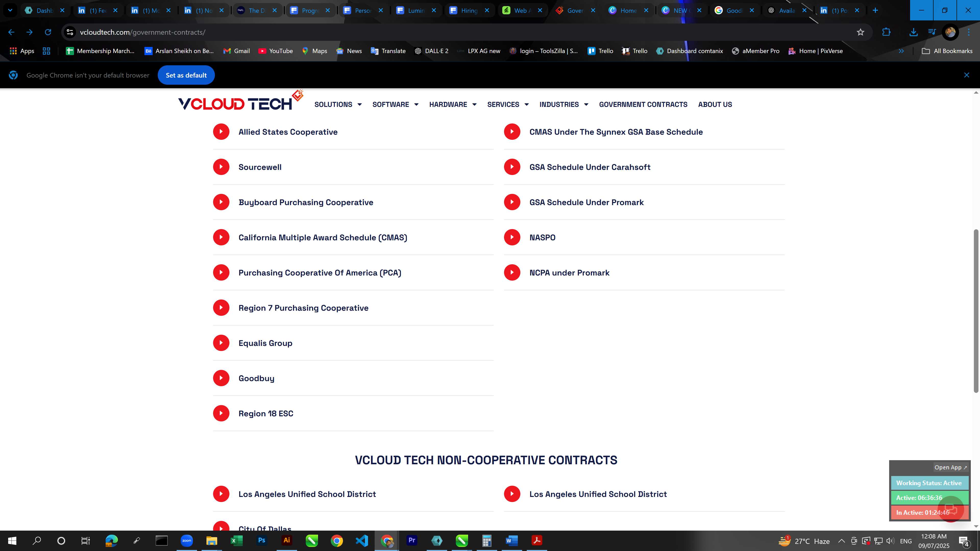The height and width of the screenshot is (551, 980).
Task: Open Buyboard Purchasing Cooperative link
Action: pyautogui.click(x=305, y=202)
